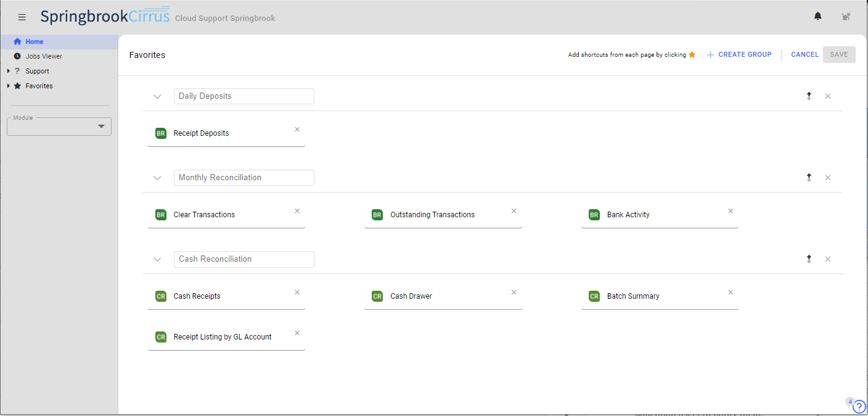Remove the Cash Drawer shortcut
Image resolution: width=868 pixels, height=416 pixels.
(514, 293)
